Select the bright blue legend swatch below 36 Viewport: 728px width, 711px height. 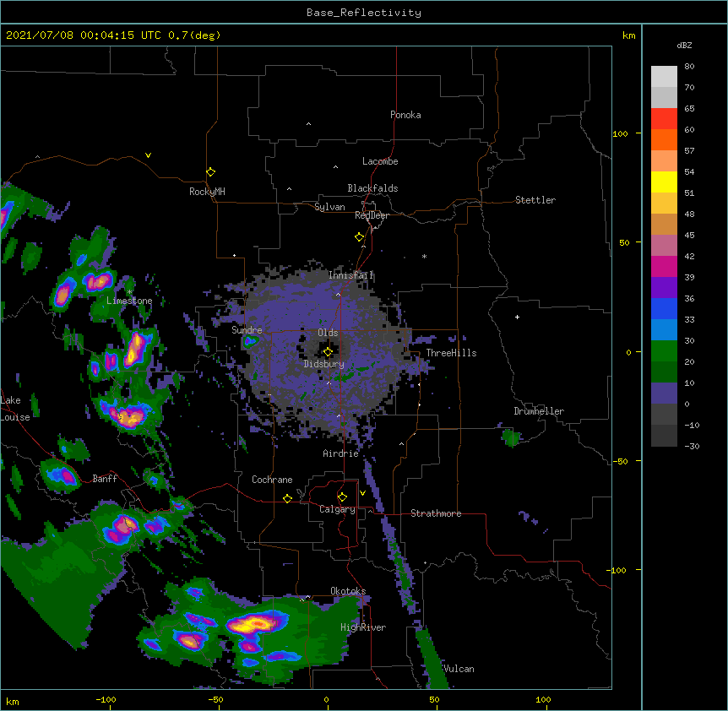click(x=664, y=308)
